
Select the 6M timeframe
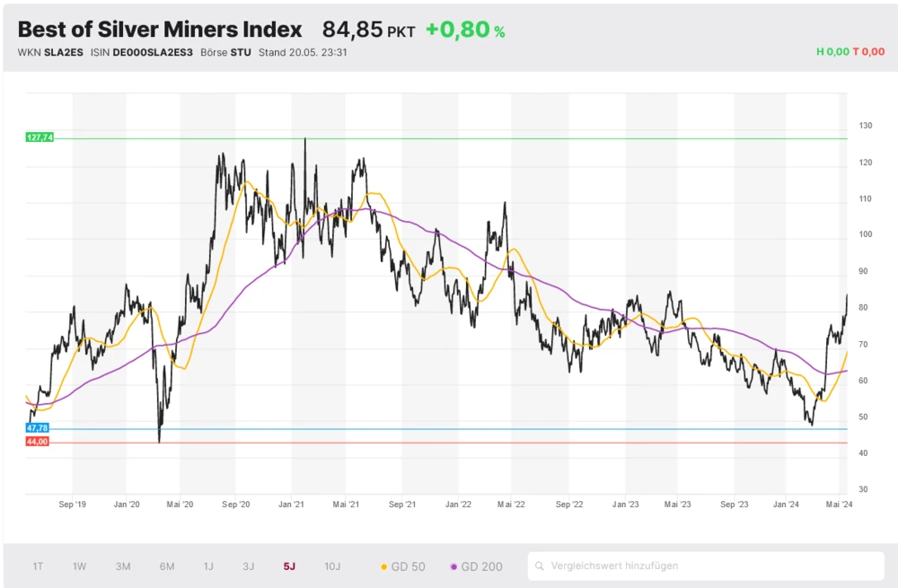click(x=166, y=566)
